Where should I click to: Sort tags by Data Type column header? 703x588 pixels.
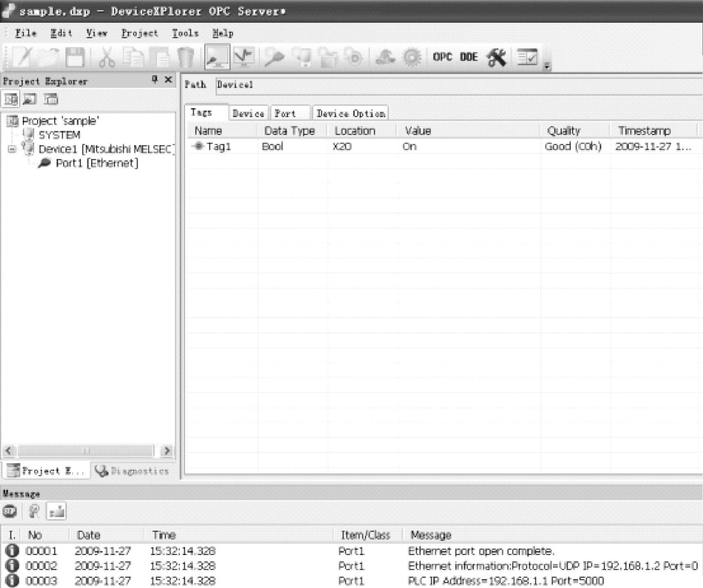pyautogui.click(x=289, y=131)
